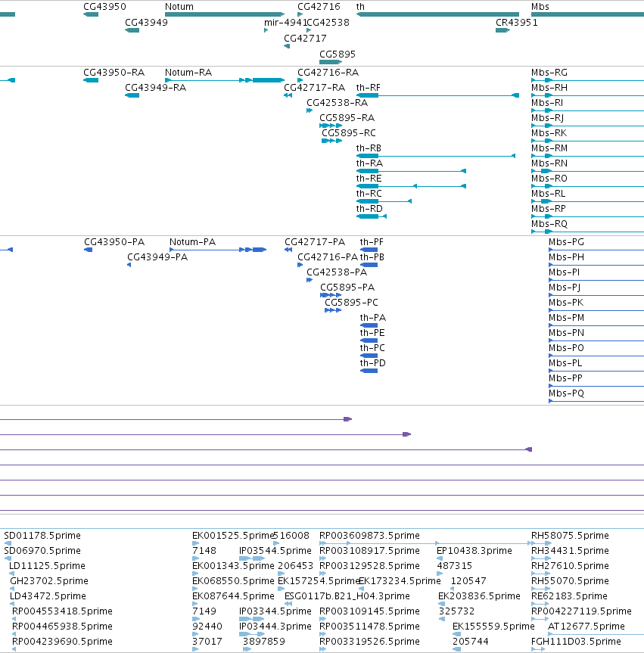
Task: Select the CG43949-RA transcript
Action: (x=132, y=95)
